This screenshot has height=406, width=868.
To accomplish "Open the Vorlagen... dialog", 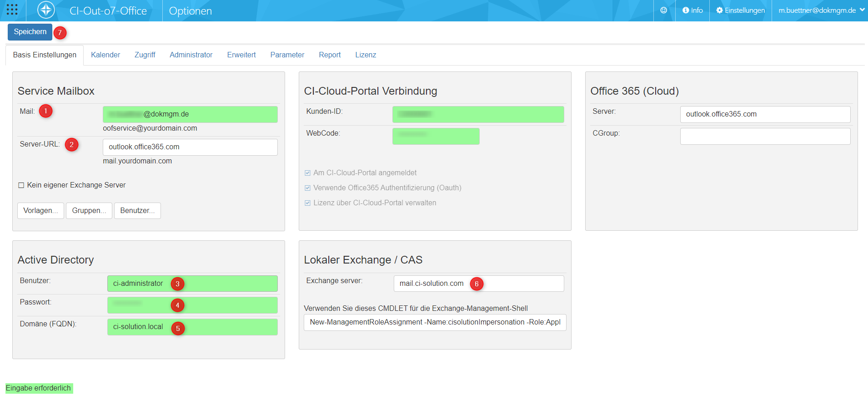I will (x=40, y=211).
